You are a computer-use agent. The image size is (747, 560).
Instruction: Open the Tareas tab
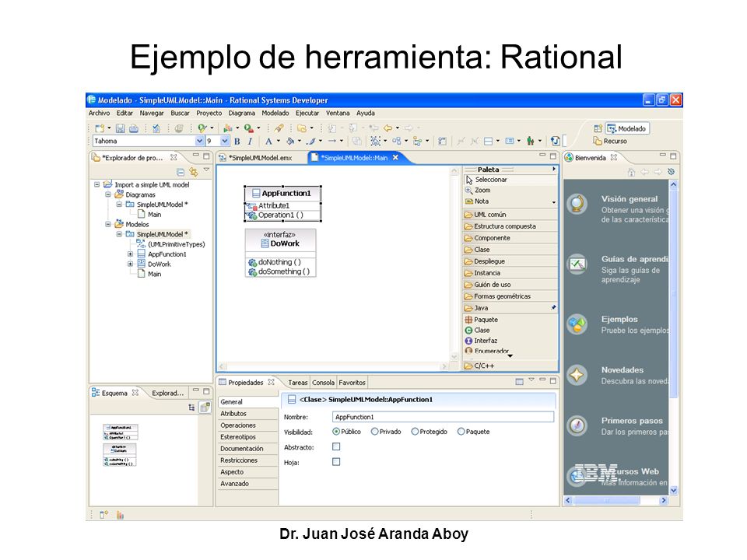pos(298,383)
